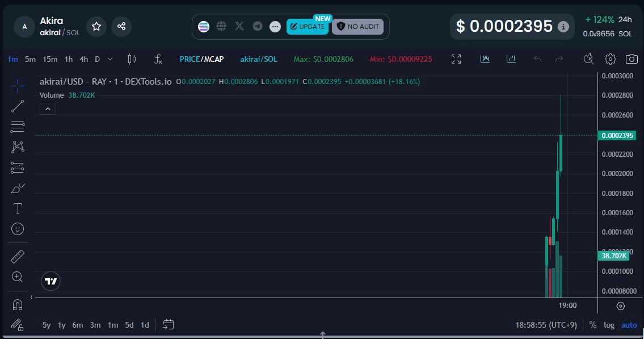Image resolution: width=644 pixels, height=339 pixels.
Task: Open timezone menu at 18:58:55 (UTC+9)
Action: click(x=546, y=325)
